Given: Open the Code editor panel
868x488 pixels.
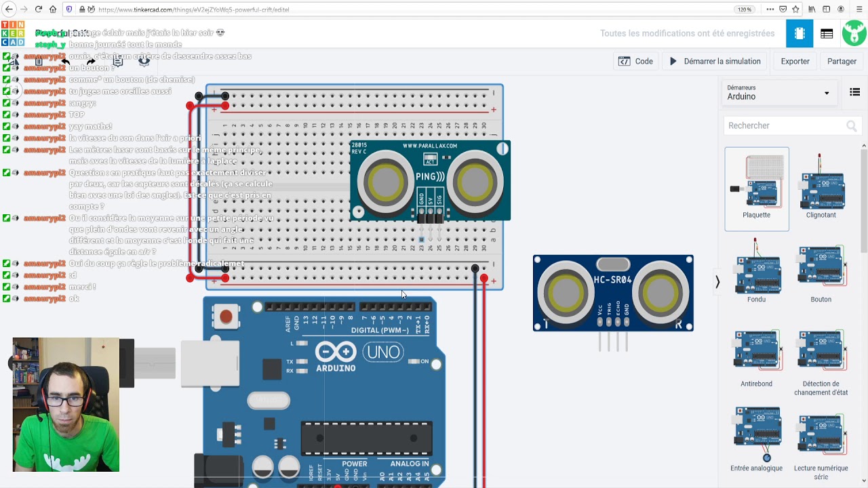Looking at the screenshot, I should tap(635, 61).
